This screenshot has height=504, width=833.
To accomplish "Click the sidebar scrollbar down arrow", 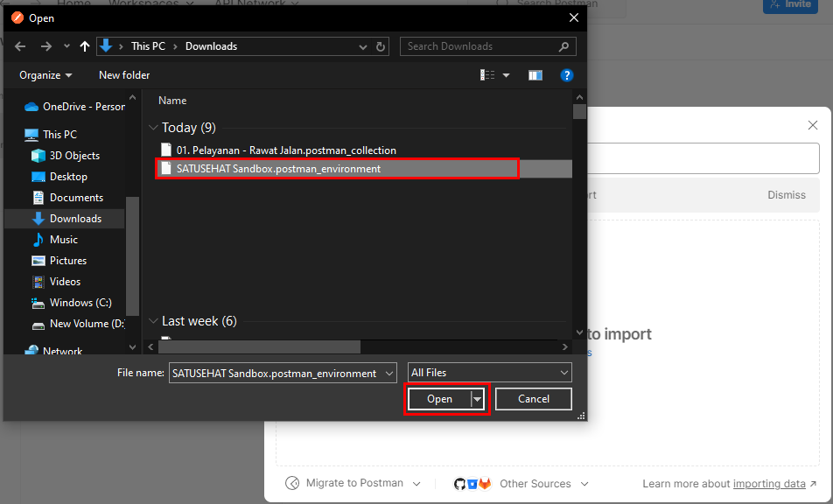I will pos(132,347).
